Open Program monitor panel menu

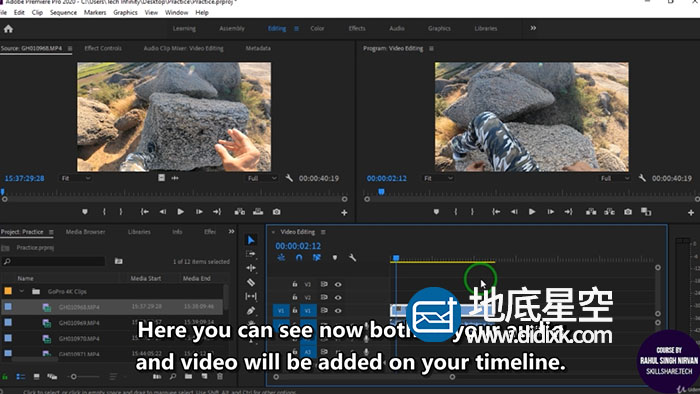[431, 48]
